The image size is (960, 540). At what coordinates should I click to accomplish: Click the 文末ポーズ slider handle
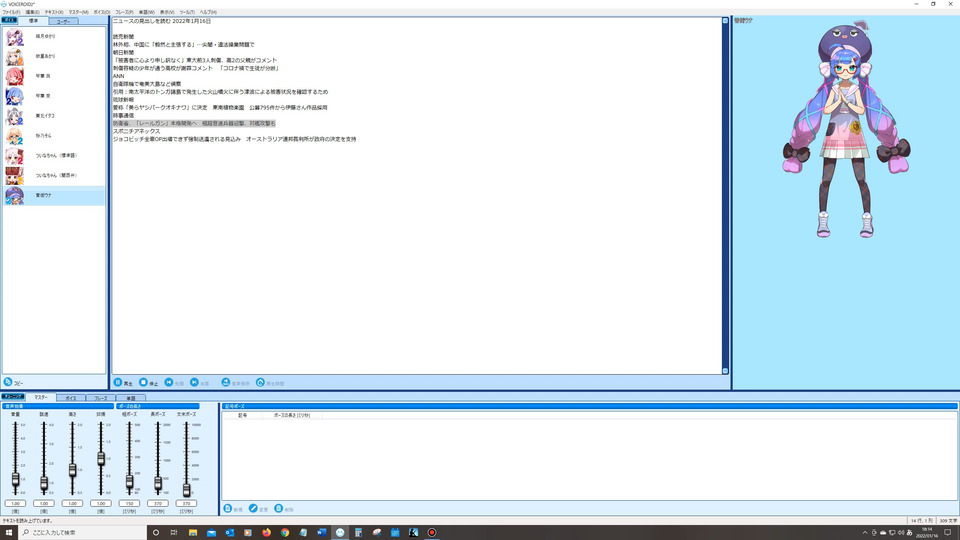[186, 490]
